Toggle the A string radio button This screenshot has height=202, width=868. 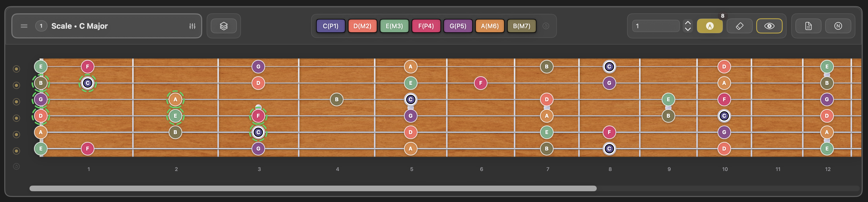coord(16,135)
